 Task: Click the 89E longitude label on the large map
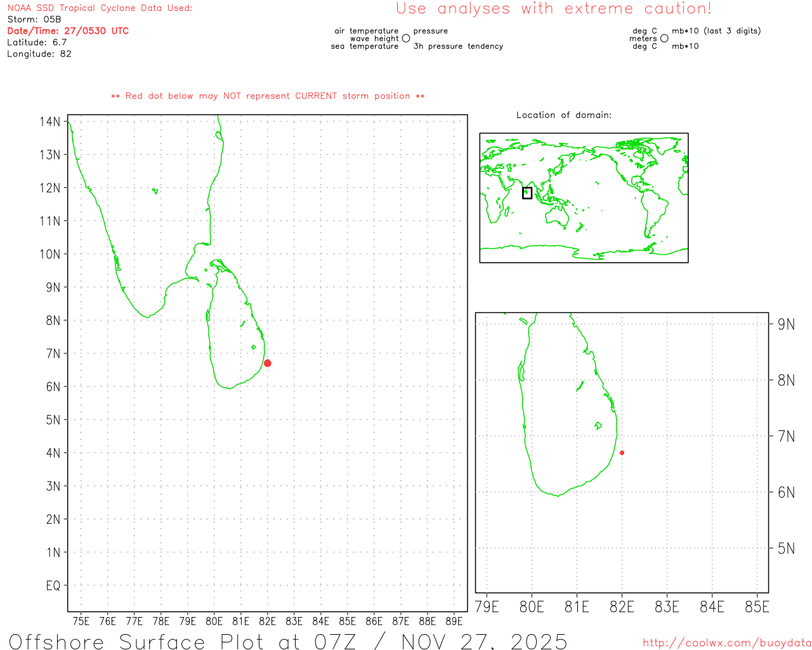tap(454, 621)
